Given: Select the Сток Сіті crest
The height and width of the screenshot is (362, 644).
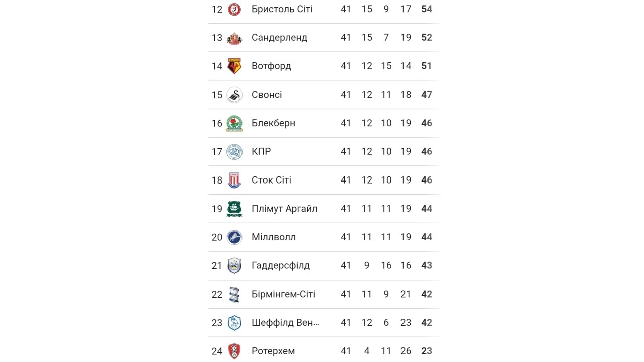Looking at the screenshot, I should [x=234, y=180].
